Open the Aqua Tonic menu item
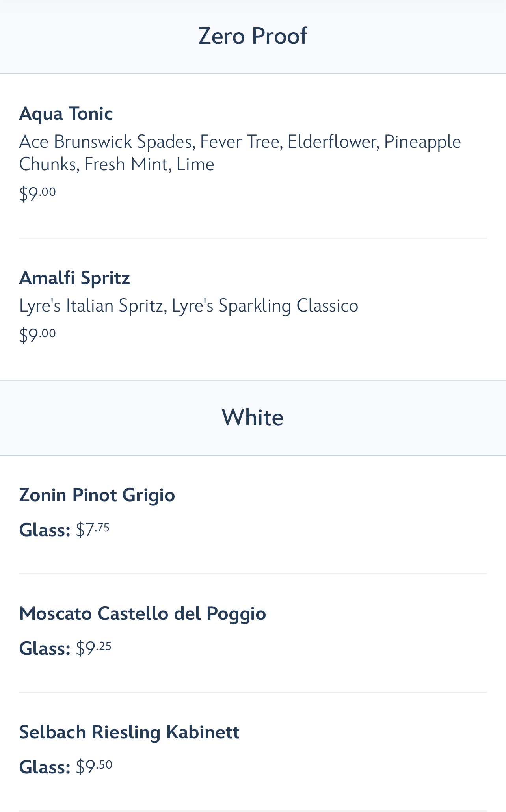The width and height of the screenshot is (506, 812). [66, 113]
